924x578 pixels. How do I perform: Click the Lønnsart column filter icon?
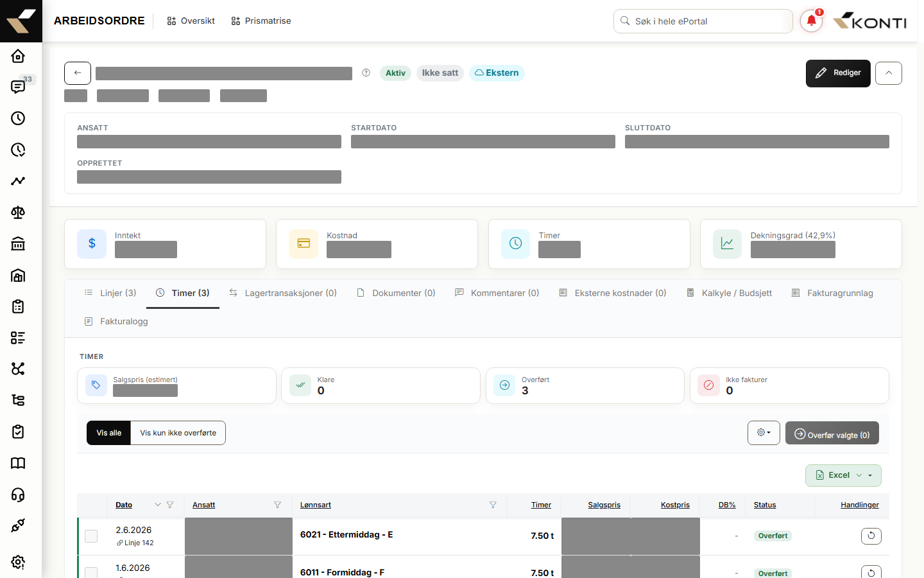(493, 505)
